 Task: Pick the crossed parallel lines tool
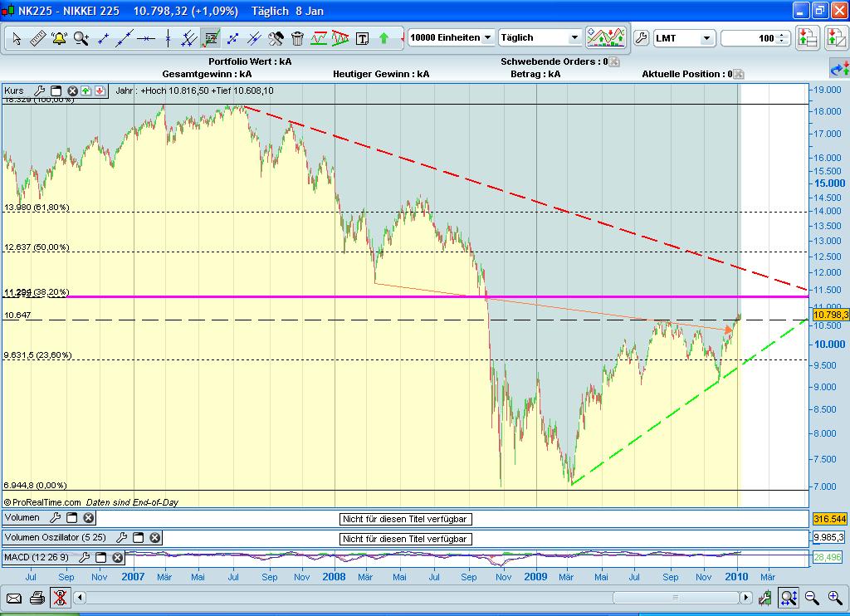pyautogui.click(x=254, y=38)
